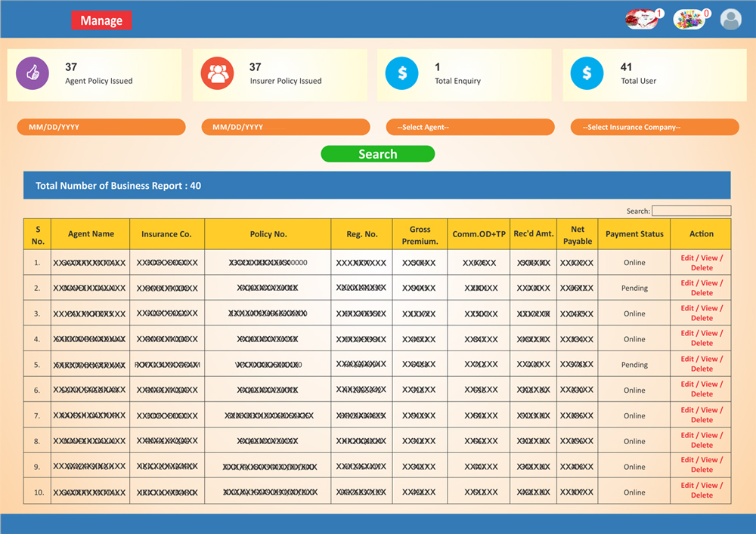The height and width of the screenshot is (534, 756).
Task: Click the second MM/DD/YYYY date field
Action: click(285, 127)
